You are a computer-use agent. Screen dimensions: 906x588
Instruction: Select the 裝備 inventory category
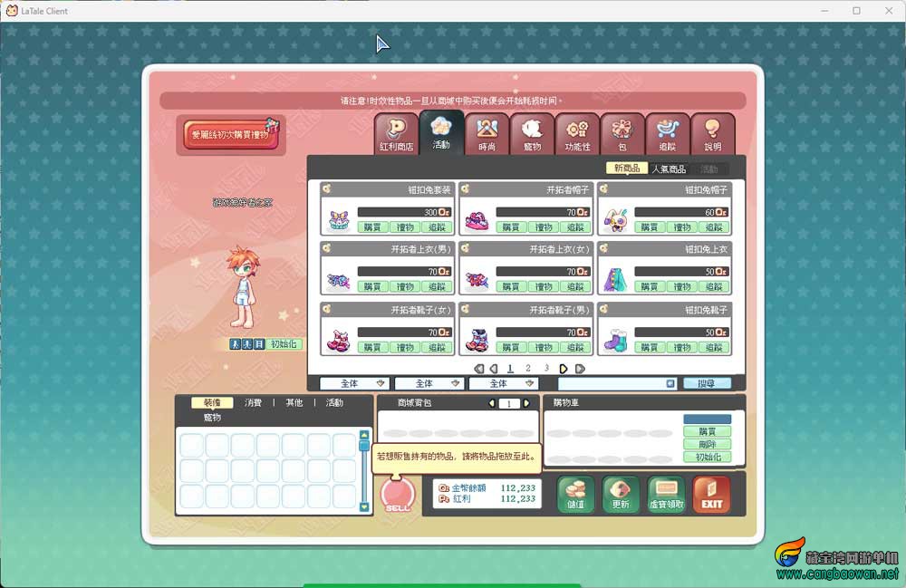(x=212, y=402)
